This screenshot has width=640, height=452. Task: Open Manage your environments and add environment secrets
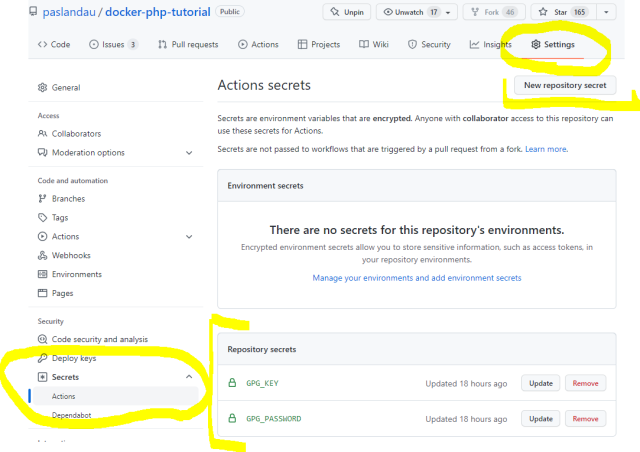(x=417, y=278)
